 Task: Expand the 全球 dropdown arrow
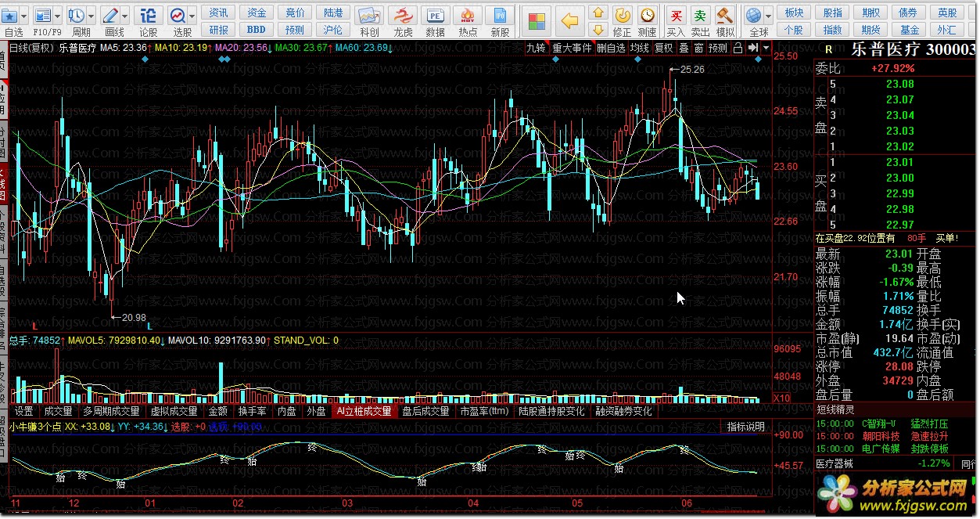[x=768, y=16]
